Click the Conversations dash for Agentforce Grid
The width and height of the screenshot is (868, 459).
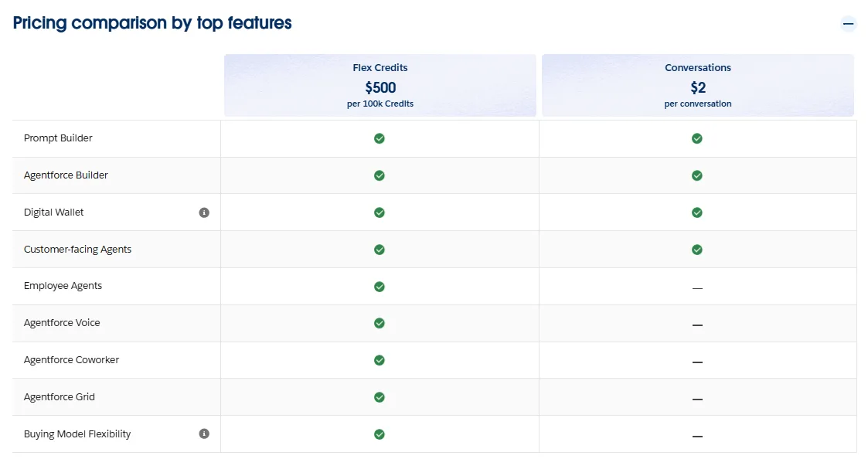pos(697,399)
